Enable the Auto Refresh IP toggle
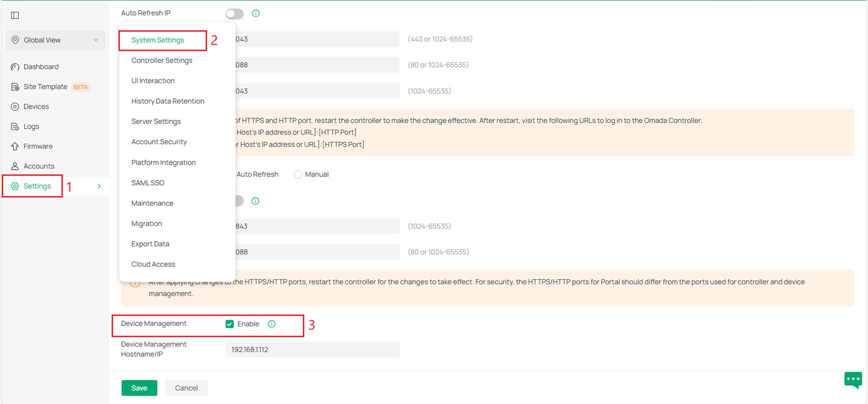 [x=234, y=14]
